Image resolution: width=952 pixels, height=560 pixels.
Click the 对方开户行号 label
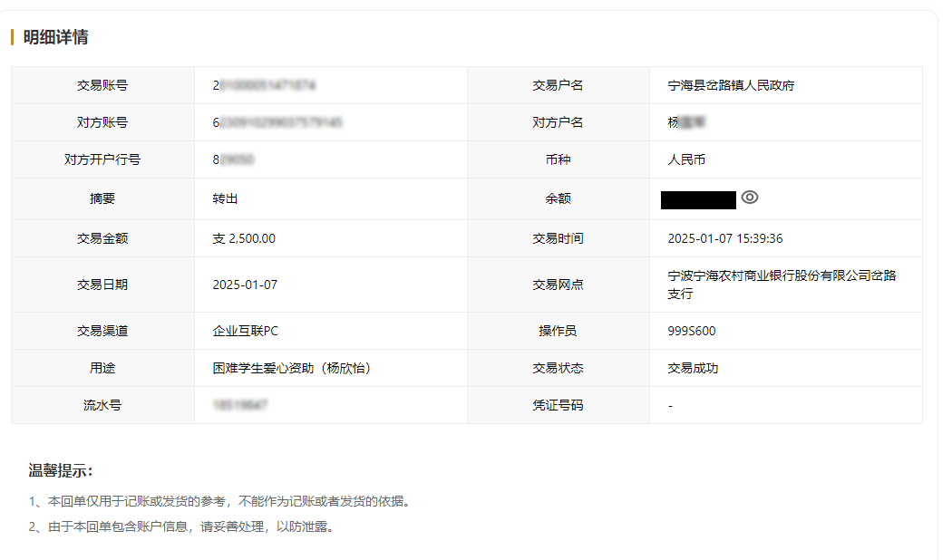point(102,159)
